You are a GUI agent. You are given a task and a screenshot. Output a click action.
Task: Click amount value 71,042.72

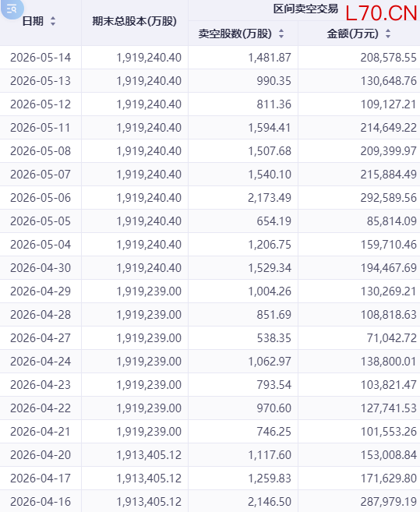(392, 338)
